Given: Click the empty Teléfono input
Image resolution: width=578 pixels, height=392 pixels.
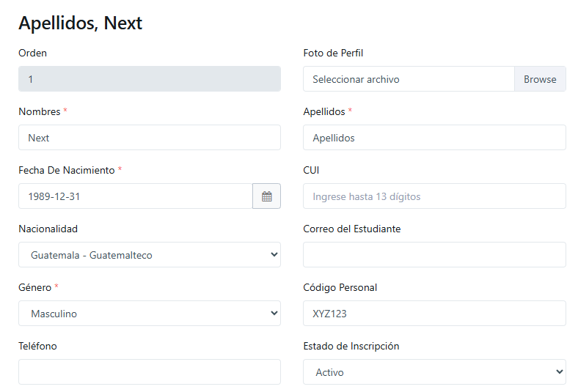Looking at the screenshot, I should point(150,372).
